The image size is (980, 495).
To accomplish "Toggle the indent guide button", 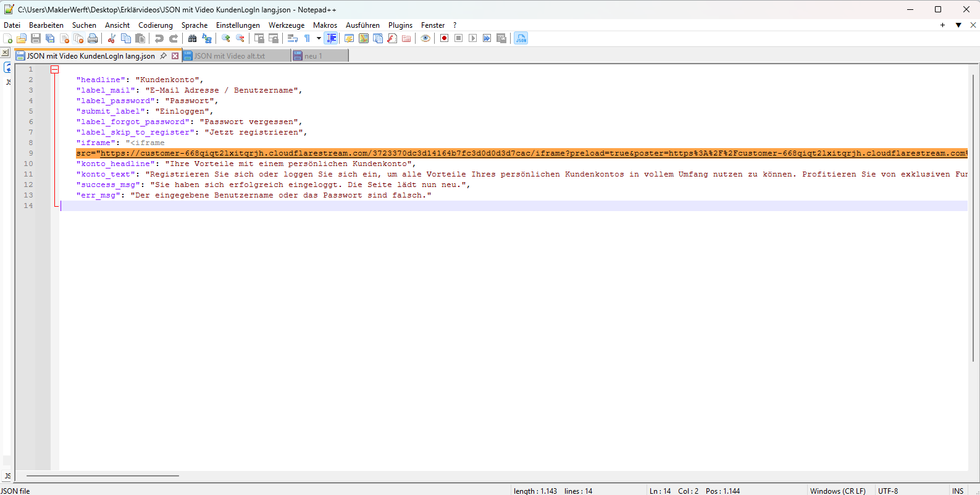I will pyautogui.click(x=331, y=38).
